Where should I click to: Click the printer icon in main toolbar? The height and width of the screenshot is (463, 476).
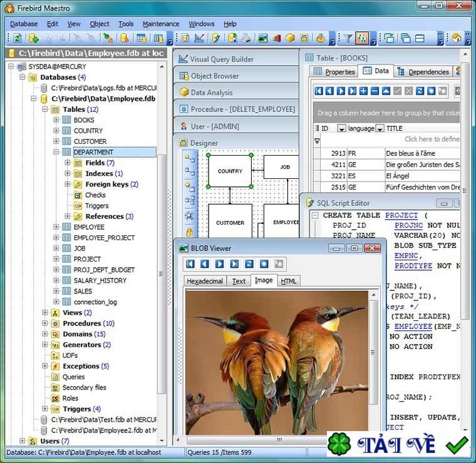click(x=246, y=38)
